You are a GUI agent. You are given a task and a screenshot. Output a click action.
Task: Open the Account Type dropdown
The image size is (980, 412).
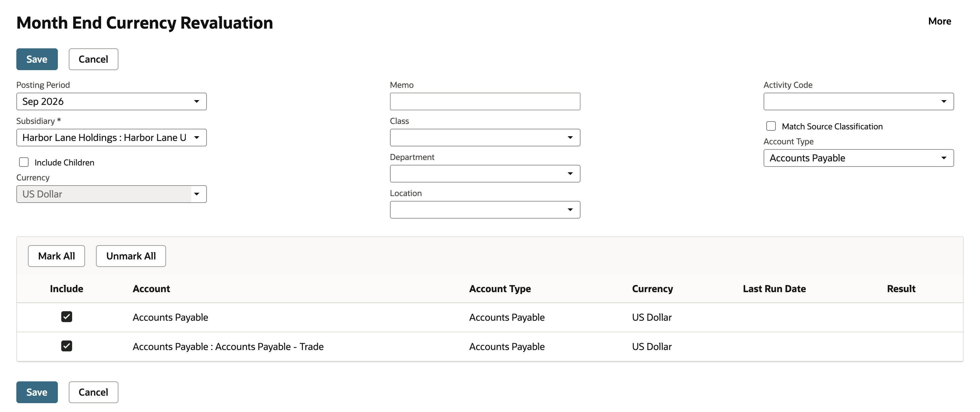pos(859,158)
